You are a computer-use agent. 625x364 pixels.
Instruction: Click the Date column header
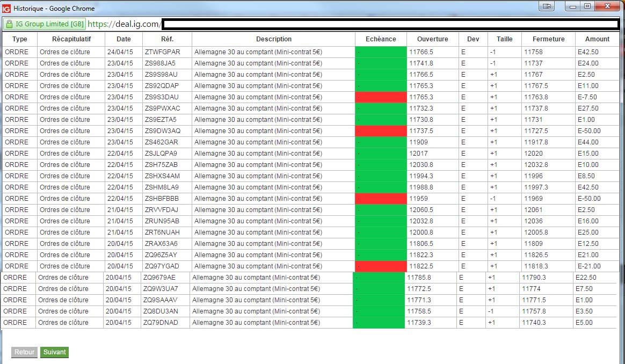[123, 39]
